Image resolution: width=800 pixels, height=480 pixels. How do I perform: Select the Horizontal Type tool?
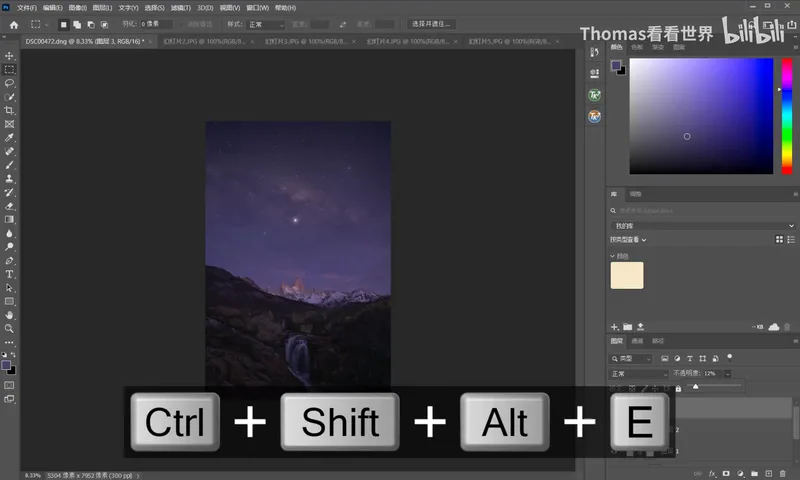9,274
